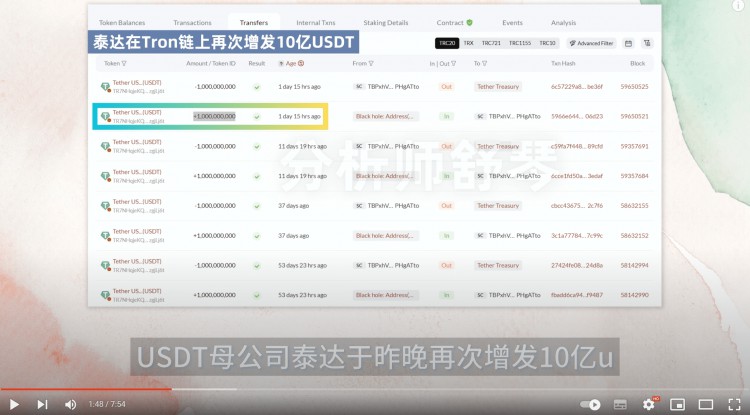The height and width of the screenshot is (415, 750).
Task: Toggle the Age column clock icon
Action: coord(301,63)
